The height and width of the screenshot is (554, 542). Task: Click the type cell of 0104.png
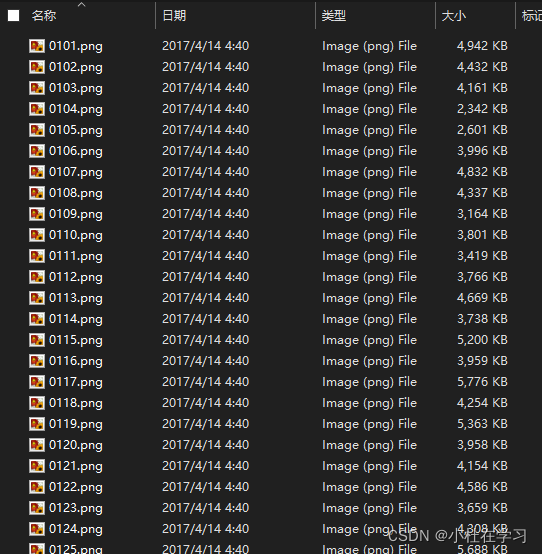(370, 109)
